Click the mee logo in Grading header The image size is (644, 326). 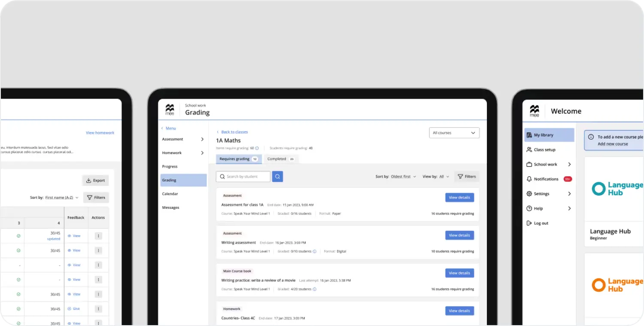pyautogui.click(x=170, y=110)
